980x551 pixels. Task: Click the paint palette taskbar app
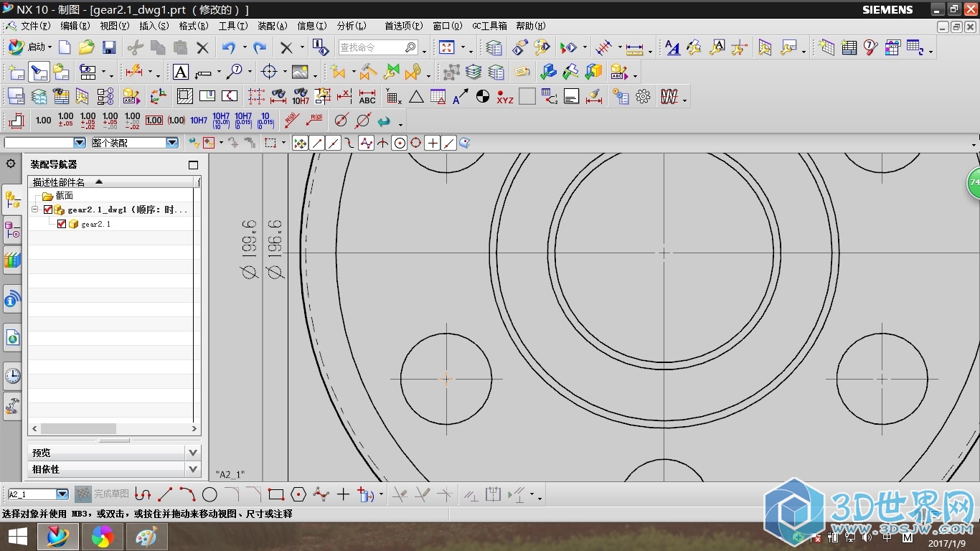pyautogui.click(x=146, y=537)
